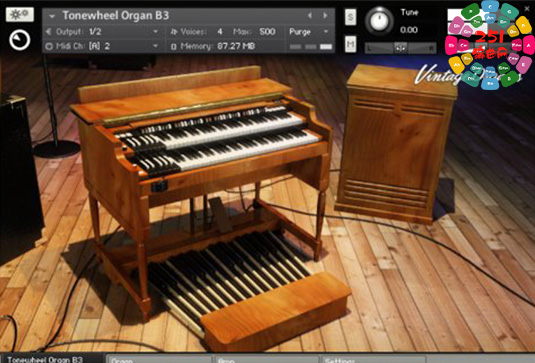Click the Tune value 0.00
535x363 pixels.
(409, 30)
